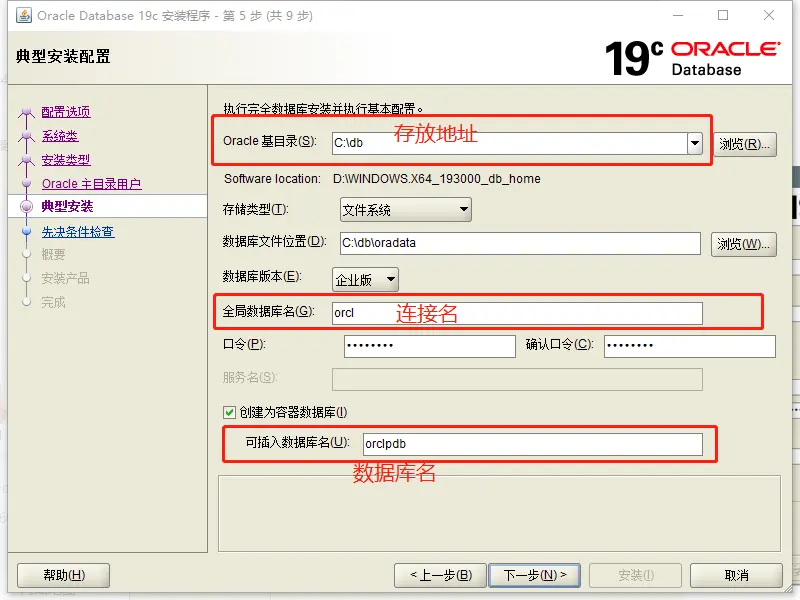Jump to Oracle 主目录用户 step
The height and width of the screenshot is (600, 800).
(x=92, y=184)
